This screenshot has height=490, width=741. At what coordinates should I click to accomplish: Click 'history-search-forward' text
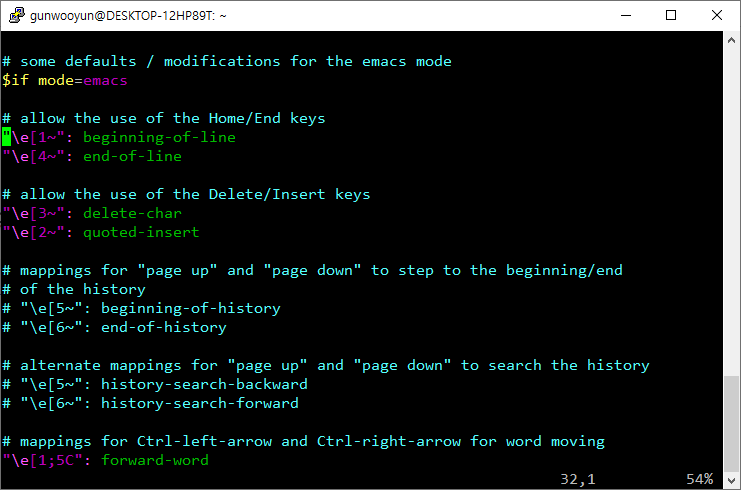[200, 404]
